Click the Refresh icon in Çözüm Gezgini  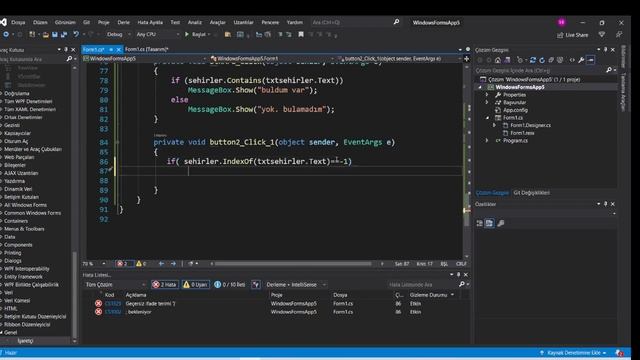pyautogui.click(x=542, y=60)
